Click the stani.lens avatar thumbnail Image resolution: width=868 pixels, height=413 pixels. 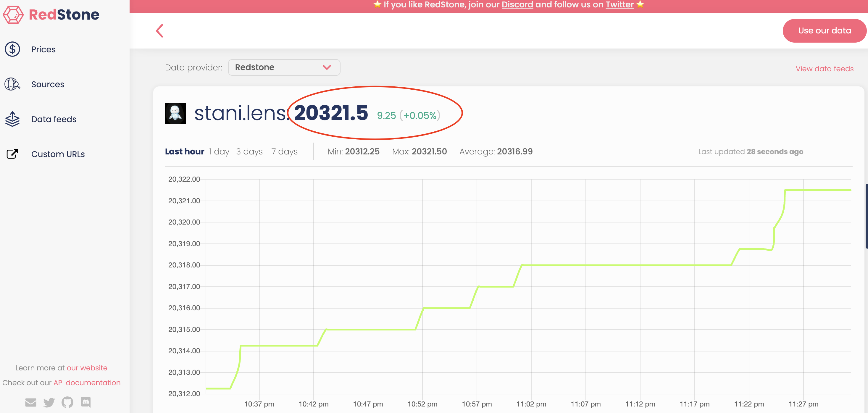pyautogui.click(x=175, y=113)
